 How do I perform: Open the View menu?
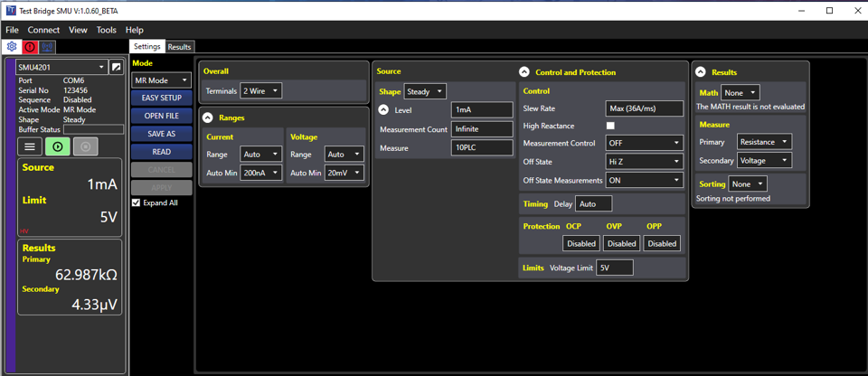78,30
